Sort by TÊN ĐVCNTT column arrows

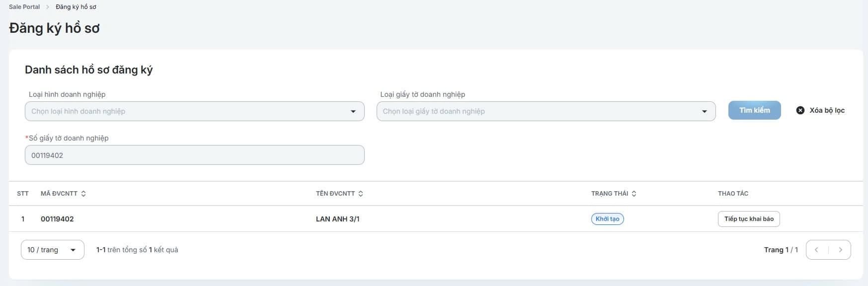tap(361, 194)
